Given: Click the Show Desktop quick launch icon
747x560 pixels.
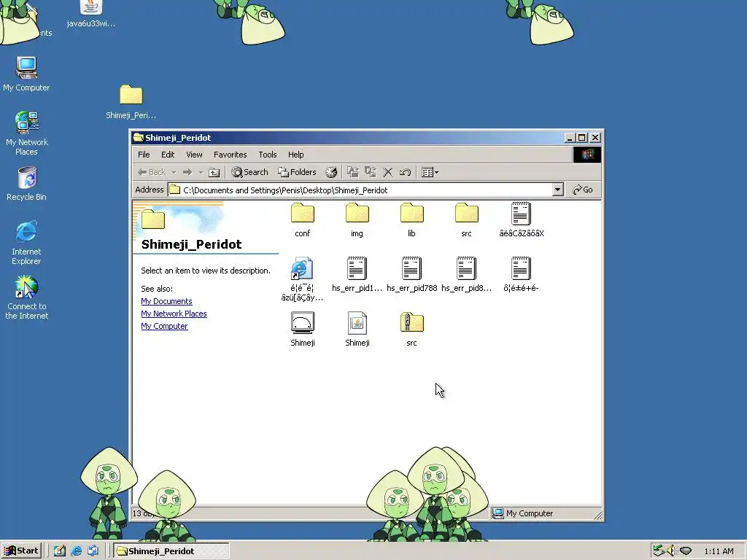Looking at the screenshot, I should point(60,551).
